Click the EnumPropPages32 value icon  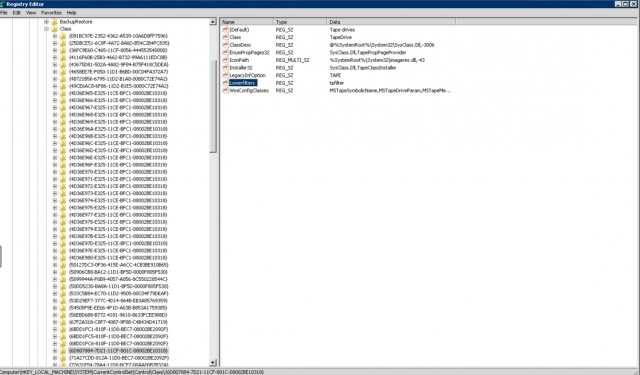(x=225, y=53)
